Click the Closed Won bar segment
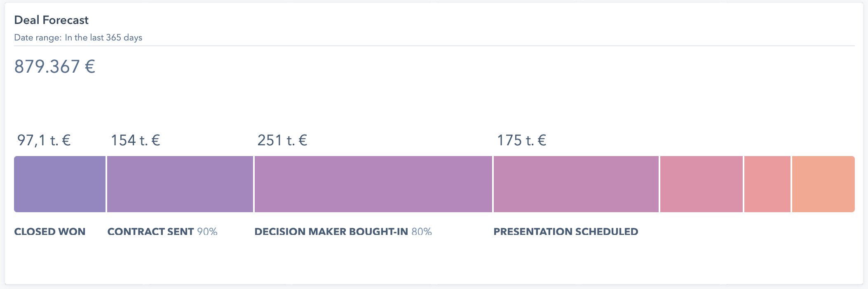Screen dimensions: 868x289 tap(60, 184)
